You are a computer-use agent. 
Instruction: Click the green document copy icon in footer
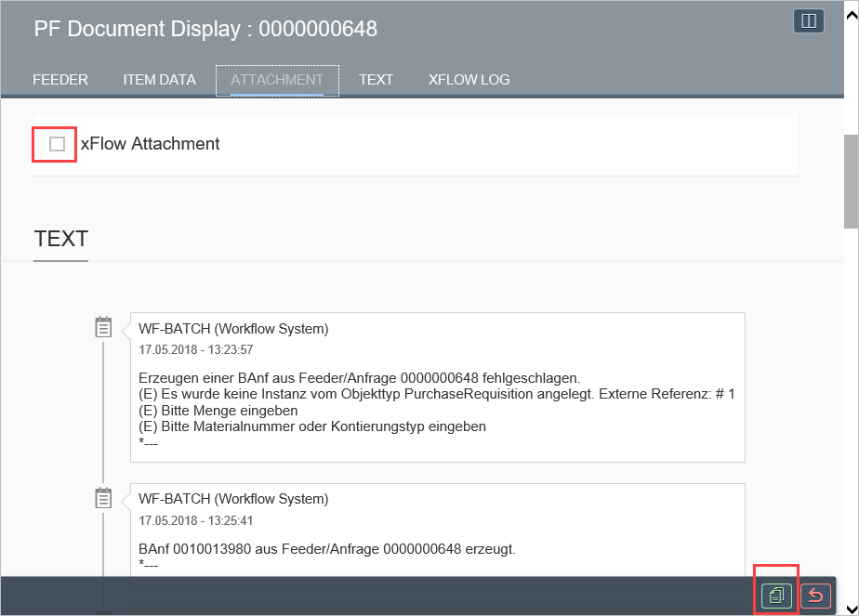click(776, 595)
